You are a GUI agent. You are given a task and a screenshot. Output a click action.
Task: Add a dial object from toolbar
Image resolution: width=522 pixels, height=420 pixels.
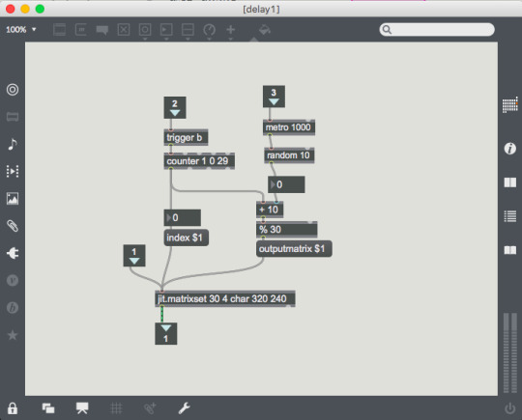click(x=209, y=30)
